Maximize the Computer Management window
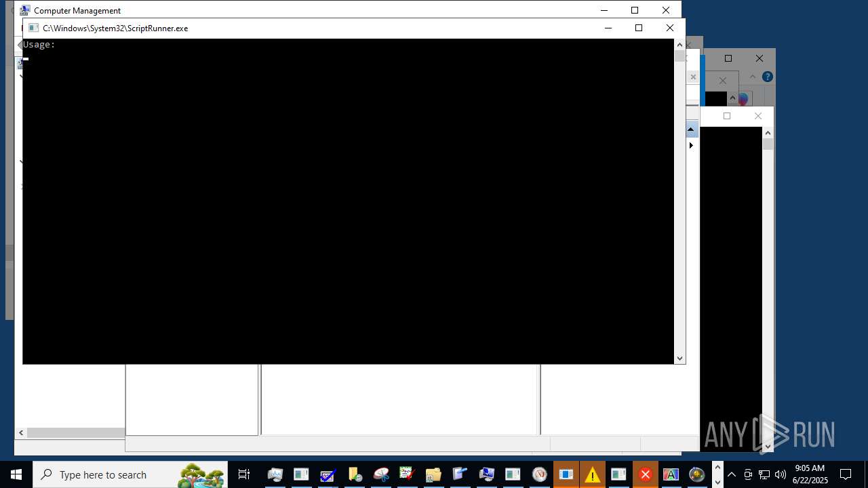This screenshot has height=488, width=868. coord(635,10)
